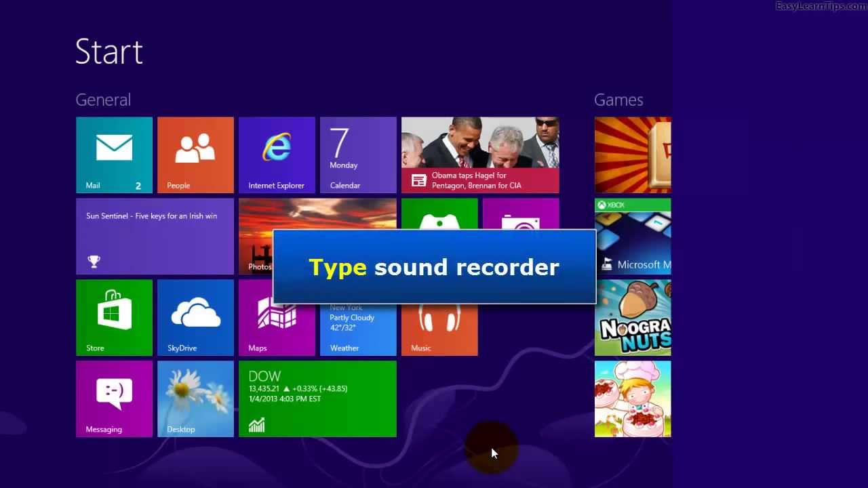Open the Weather tile
Image resolution: width=868 pixels, height=488 pixels.
pyautogui.click(x=358, y=329)
